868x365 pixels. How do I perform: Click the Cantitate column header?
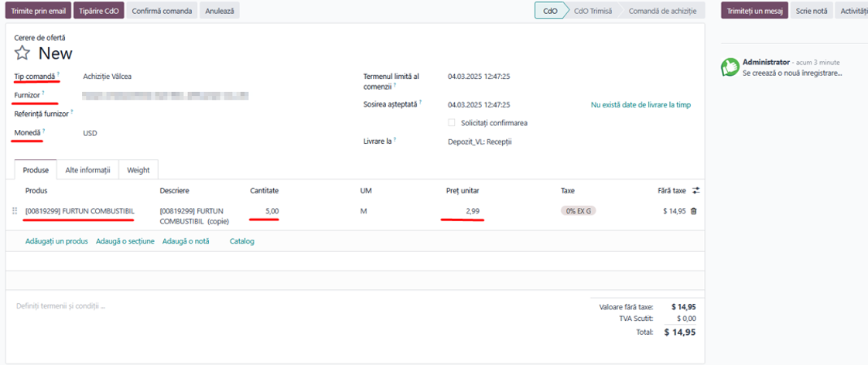tap(264, 190)
